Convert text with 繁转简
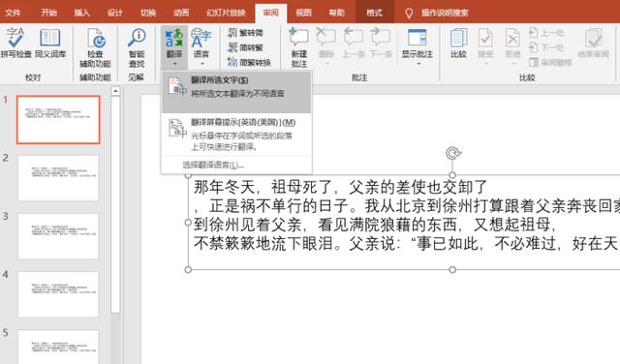 point(245,32)
